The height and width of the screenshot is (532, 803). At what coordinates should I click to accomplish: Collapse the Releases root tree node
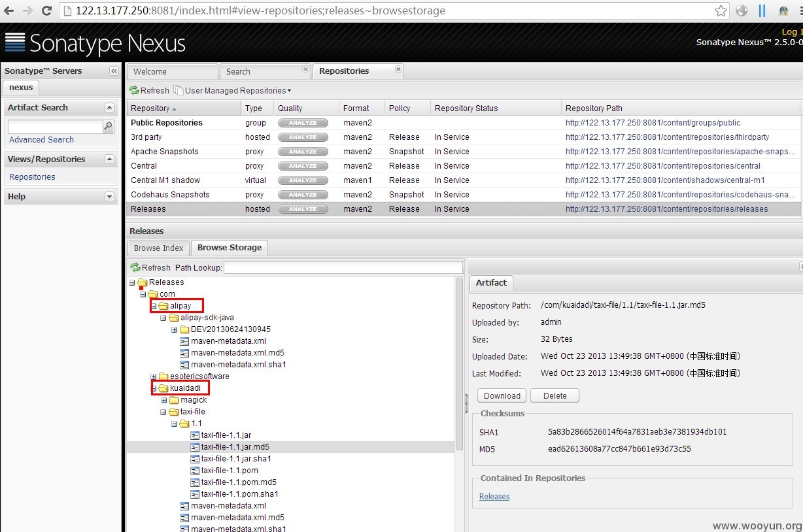[x=133, y=282]
